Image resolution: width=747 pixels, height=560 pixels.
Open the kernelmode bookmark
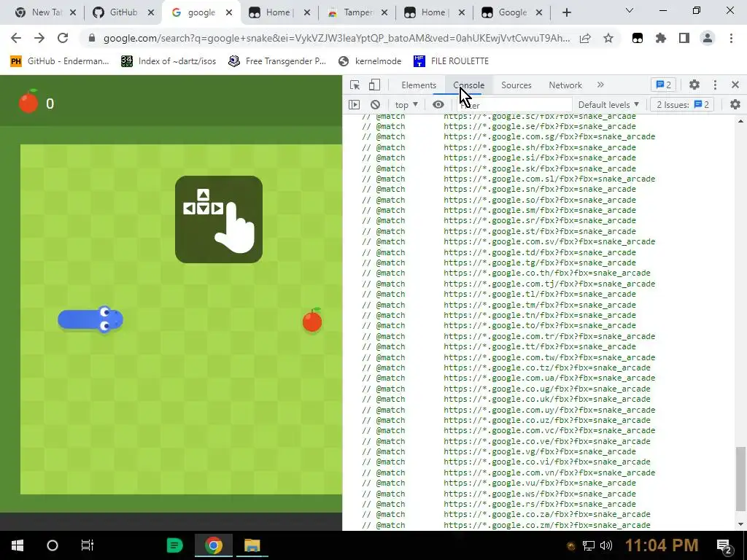tap(370, 61)
